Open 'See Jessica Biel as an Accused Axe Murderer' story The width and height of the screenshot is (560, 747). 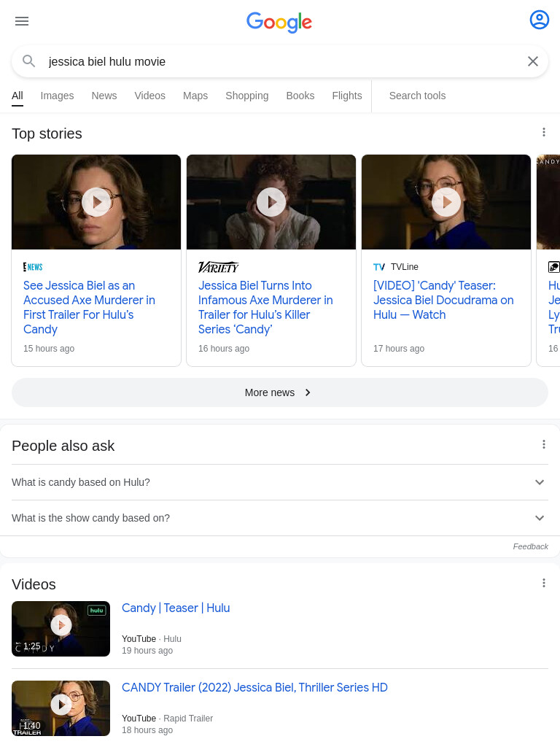click(89, 307)
